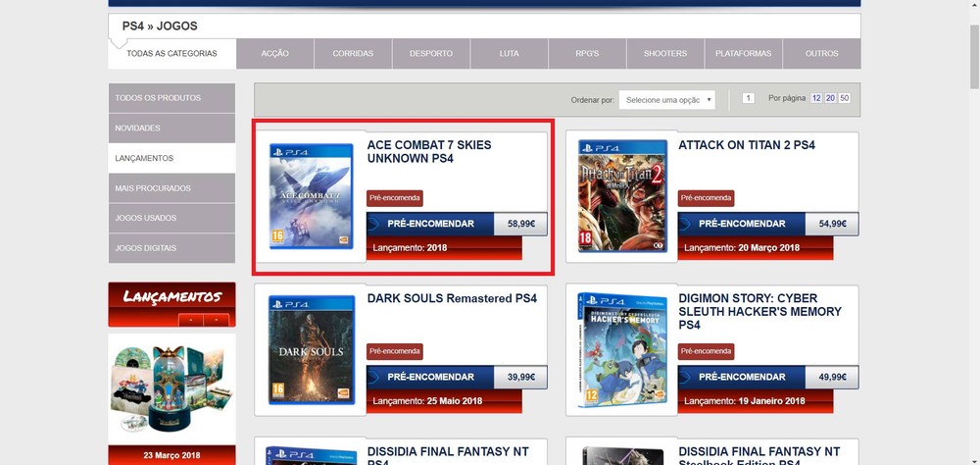Open Mais Procurados sidebar item
This screenshot has width=980, height=465.
[x=171, y=188]
